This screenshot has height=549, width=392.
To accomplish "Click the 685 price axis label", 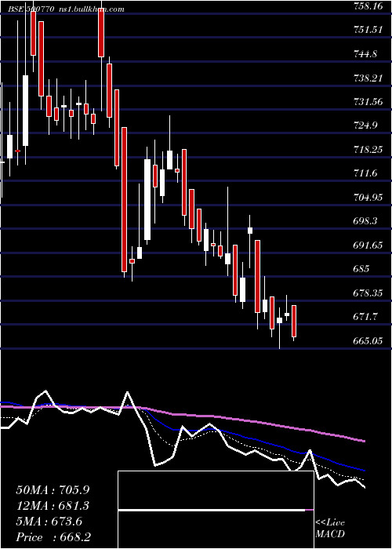I will (362, 269).
